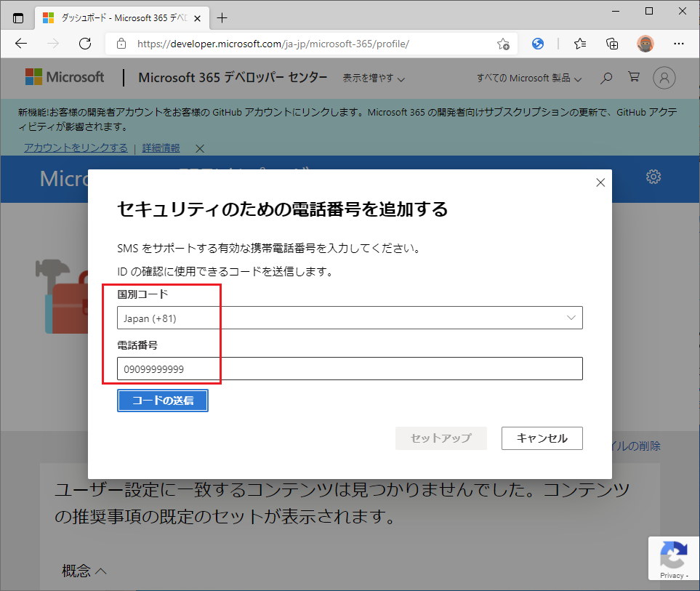Click the Microsoft logo

click(x=65, y=77)
